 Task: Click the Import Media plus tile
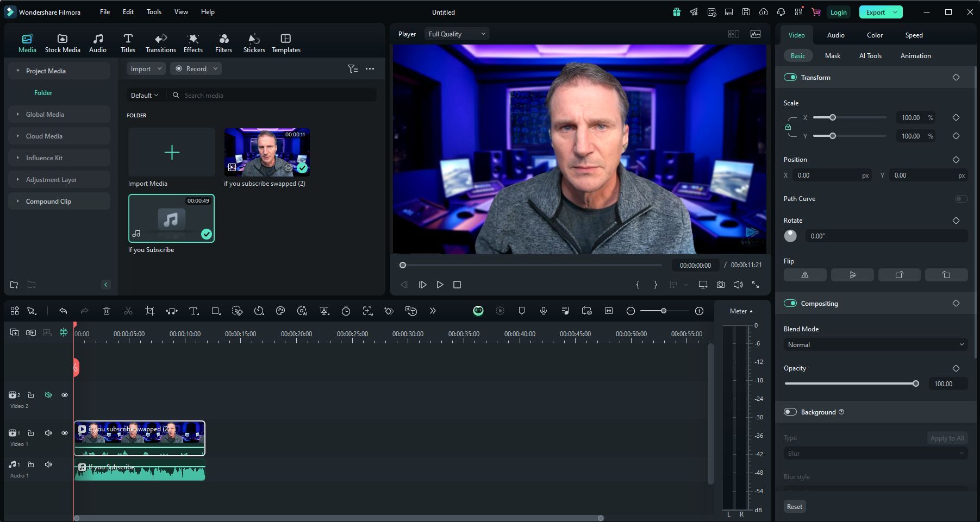click(172, 152)
